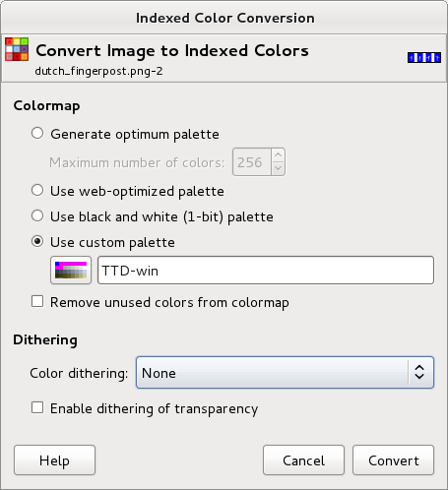Cancel the indexed color conversion
This screenshot has width=448, height=490.
click(x=303, y=460)
